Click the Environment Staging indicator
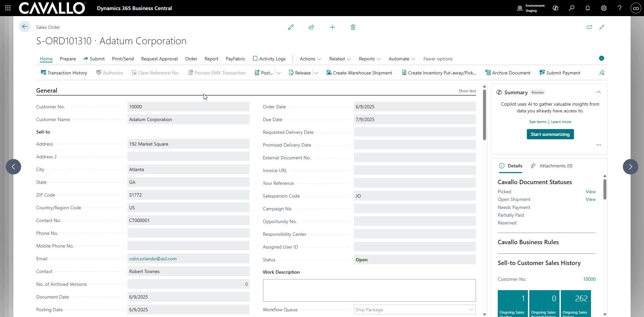Screen dimensions: 644x317 tap(531, 8)
